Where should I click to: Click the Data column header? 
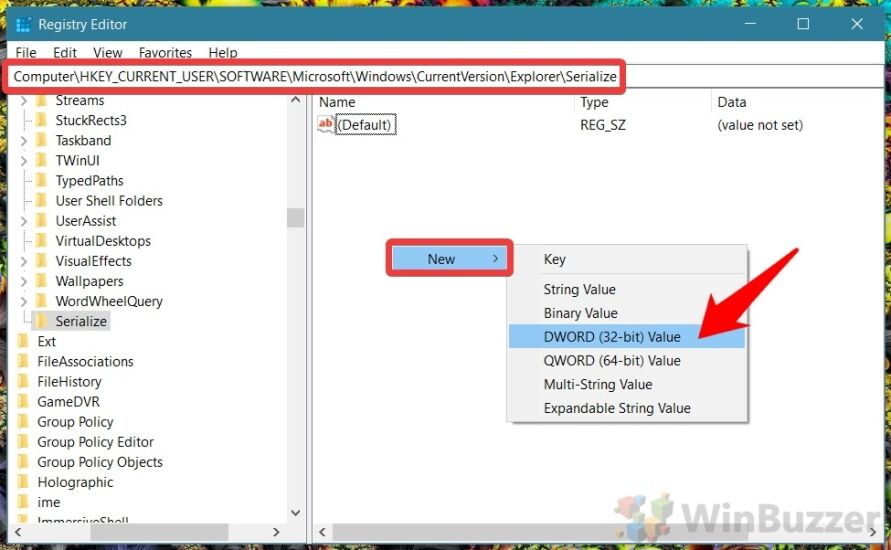click(732, 102)
